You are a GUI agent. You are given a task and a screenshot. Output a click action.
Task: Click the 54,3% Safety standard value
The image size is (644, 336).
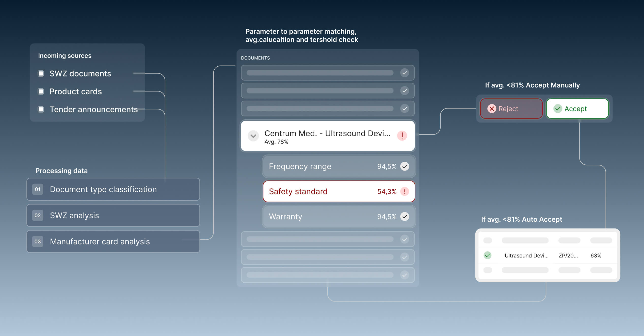pyautogui.click(x=387, y=192)
